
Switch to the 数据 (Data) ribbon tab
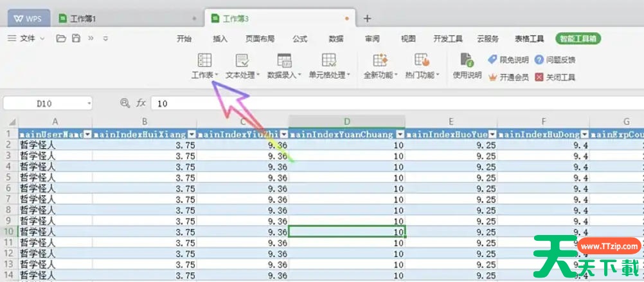click(x=335, y=39)
